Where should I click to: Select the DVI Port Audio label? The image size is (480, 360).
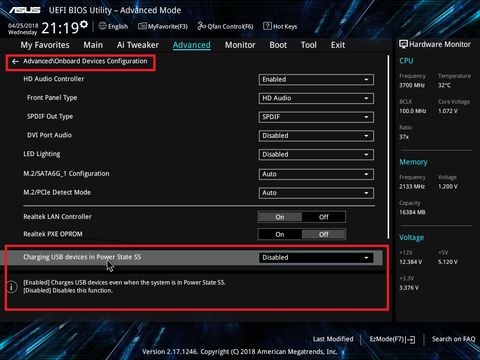coord(49,135)
